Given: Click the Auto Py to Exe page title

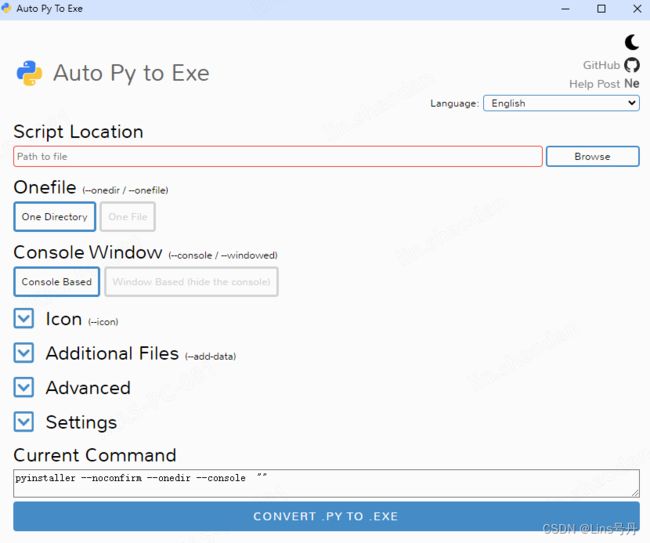Looking at the screenshot, I should click(x=131, y=73).
